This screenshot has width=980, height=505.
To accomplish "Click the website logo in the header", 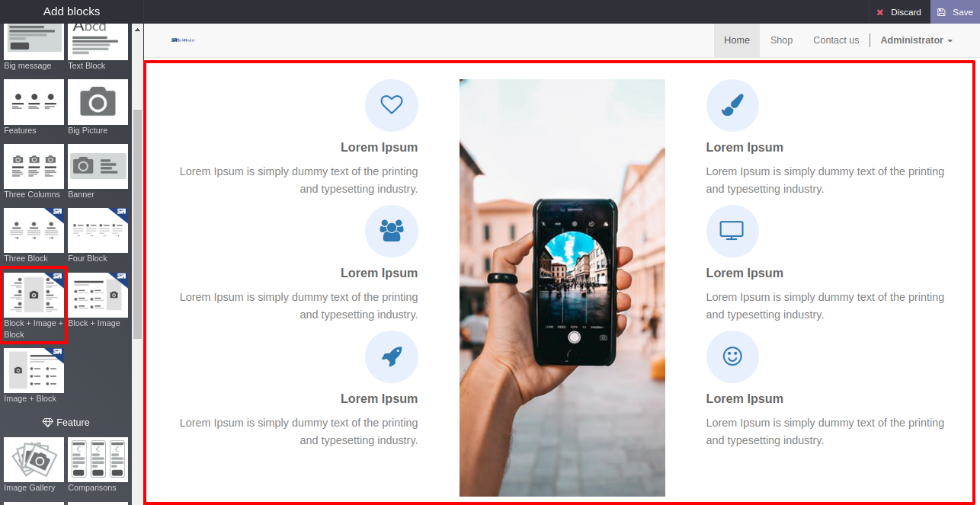I will coord(184,40).
